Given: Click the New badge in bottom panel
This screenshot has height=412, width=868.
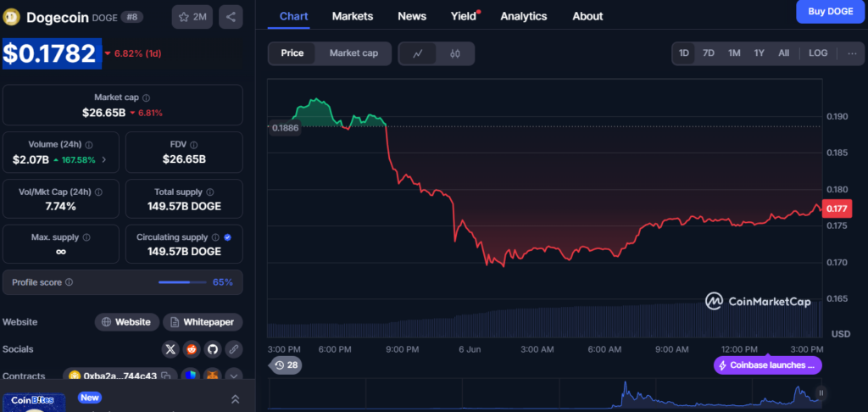Looking at the screenshot, I should [x=90, y=398].
